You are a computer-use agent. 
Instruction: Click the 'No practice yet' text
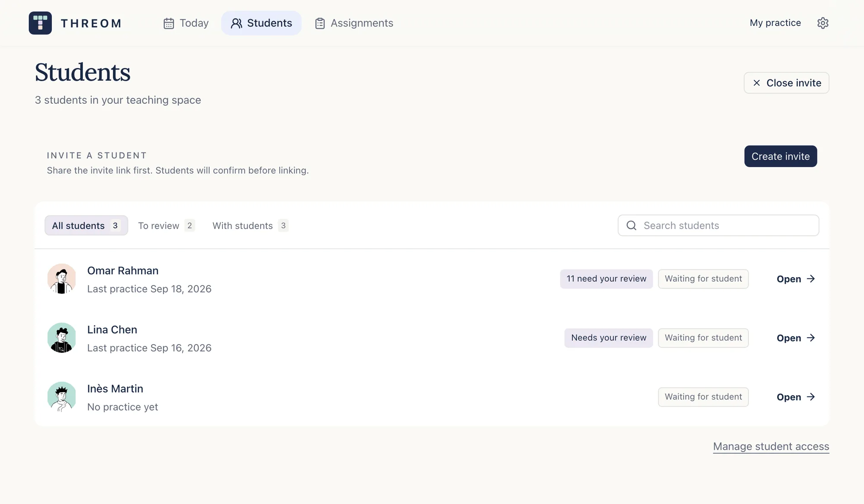[x=122, y=407]
